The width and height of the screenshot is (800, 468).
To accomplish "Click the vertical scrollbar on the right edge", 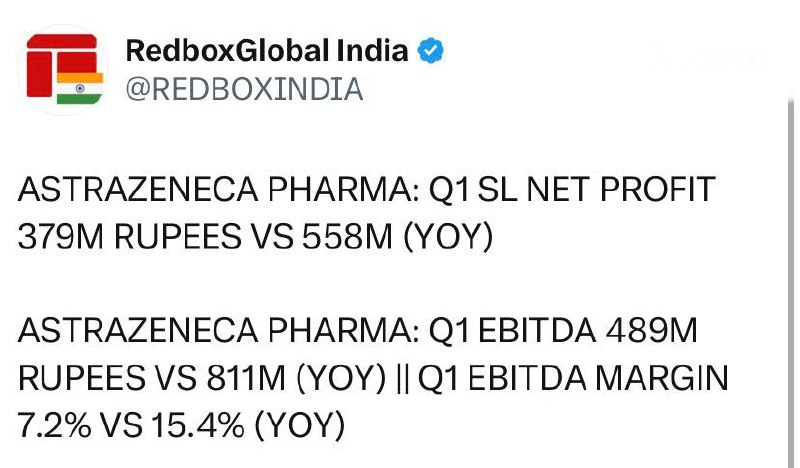I will coord(790,281).
